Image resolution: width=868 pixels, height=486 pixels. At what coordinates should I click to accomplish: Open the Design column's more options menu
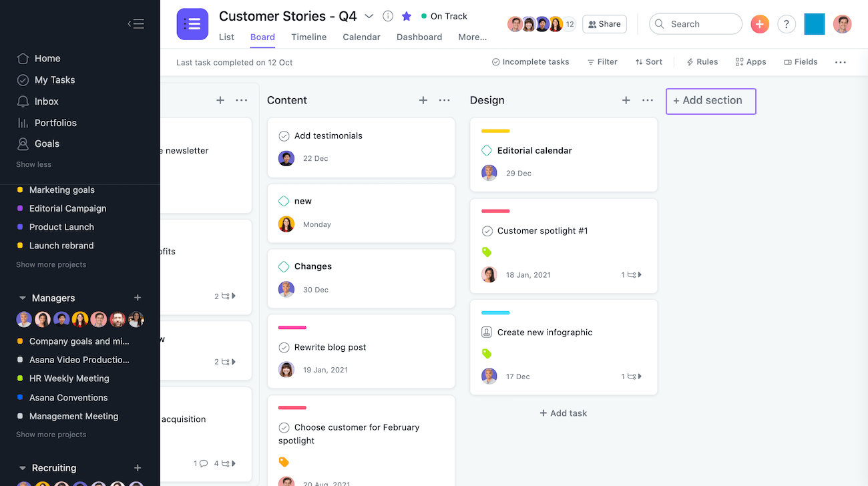(648, 100)
